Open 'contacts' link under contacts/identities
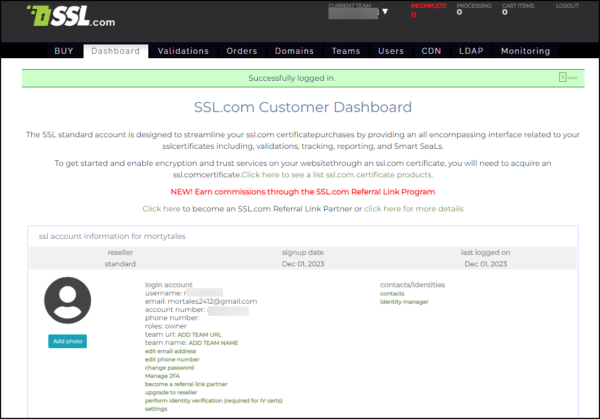Screen dimensions: 600x419 pos(392,293)
